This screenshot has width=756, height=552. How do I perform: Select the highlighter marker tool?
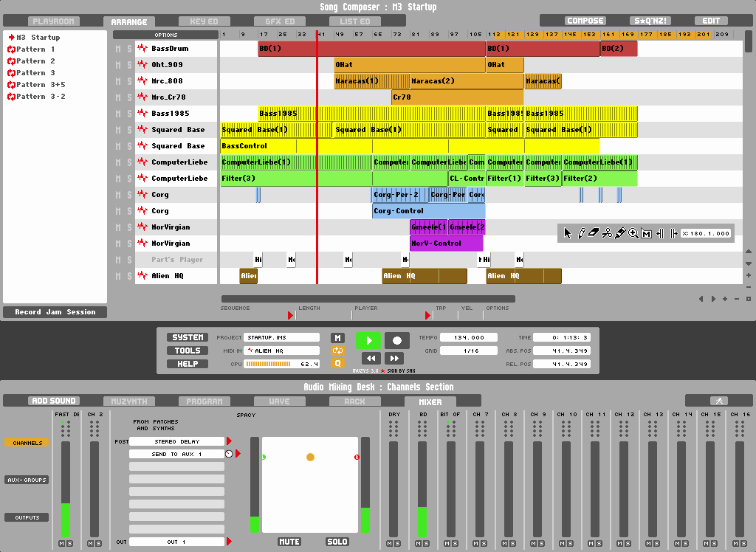coord(620,233)
